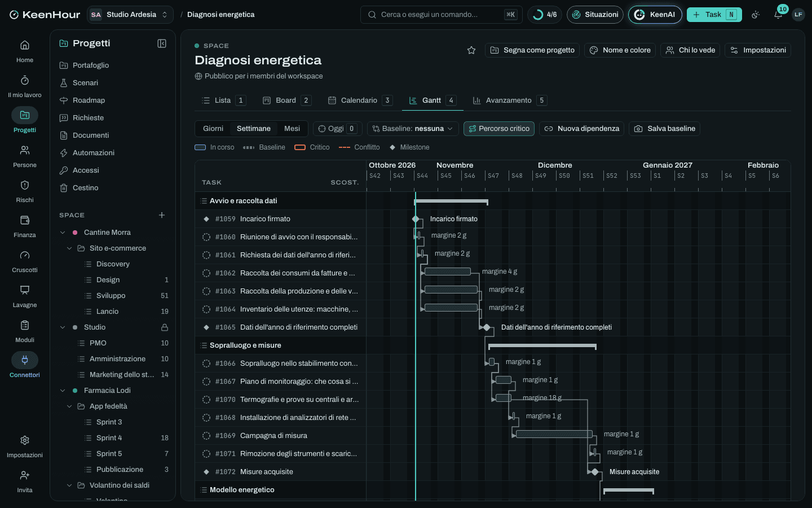Collapse the Progetti panel
Image resolution: width=812 pixels, height=508 pixels.
pyautogui.click(x=162, y=43)
